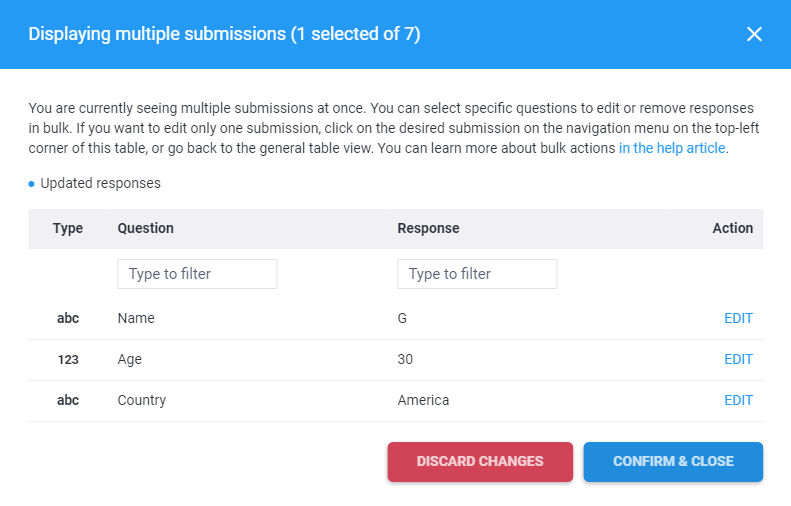Click the Type column header
Image resolution: width=791 pixels, height=506 pixels.
[x=68, y=228]
